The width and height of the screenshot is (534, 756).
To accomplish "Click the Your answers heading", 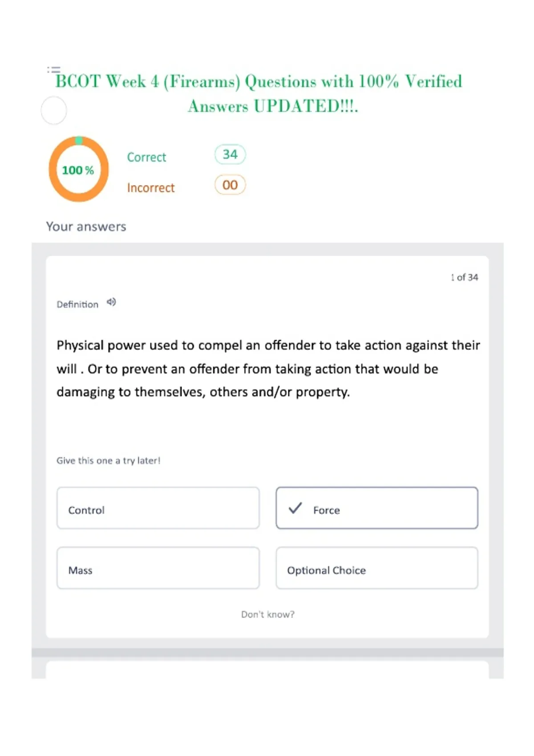I will point(86,226).
